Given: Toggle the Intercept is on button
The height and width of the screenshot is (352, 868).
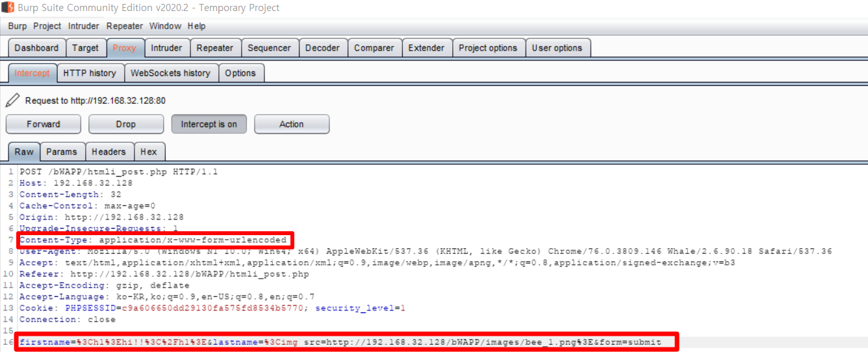Looking at the screenshot, I should pos(209,124).
